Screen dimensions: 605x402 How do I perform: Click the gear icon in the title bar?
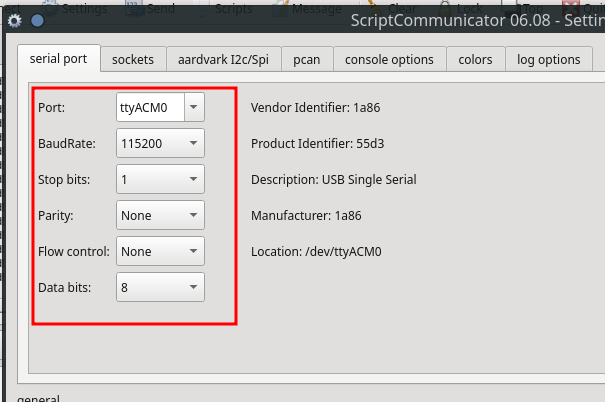click(15, 21)
